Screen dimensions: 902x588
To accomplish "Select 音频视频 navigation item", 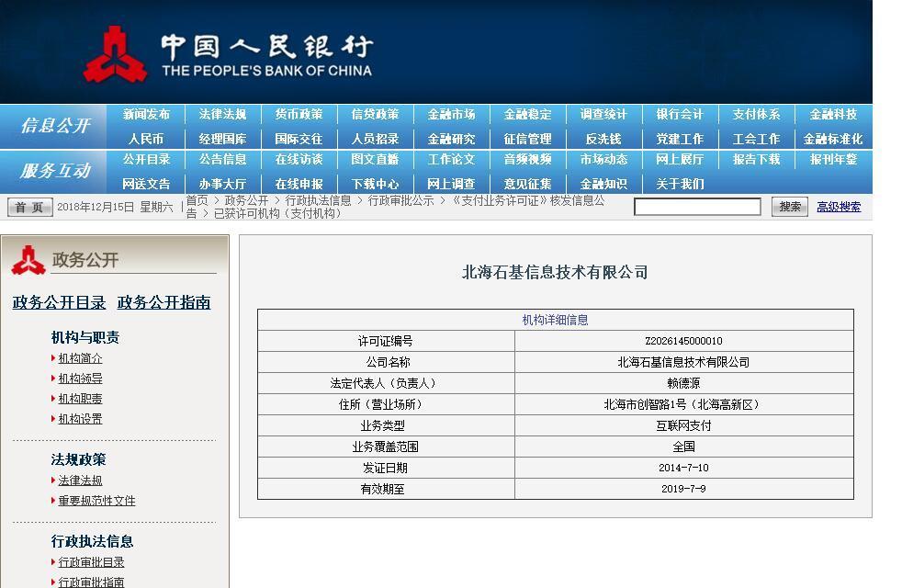I will click(x=527, y=159).
